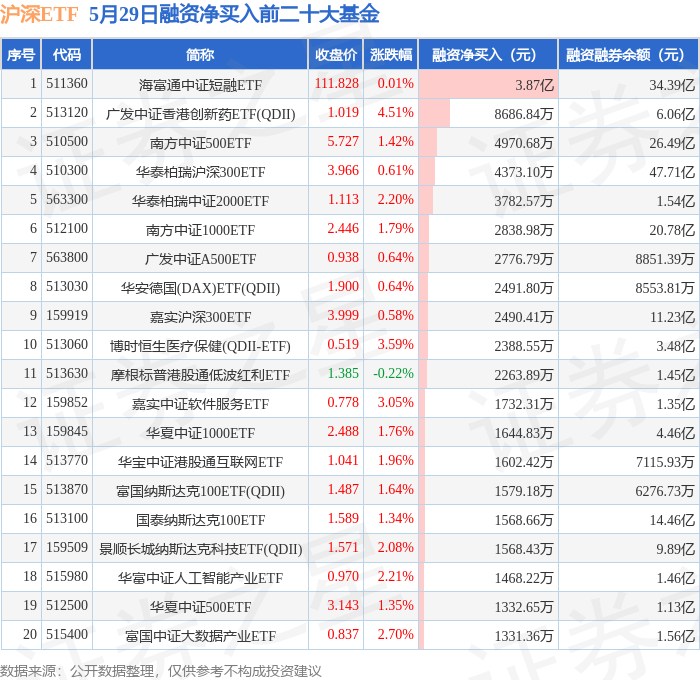Viewport: 700px width, 680px height.
Task: Click net buy value 8686.84万
Action: pyautogui.click(x=524, y=113)
